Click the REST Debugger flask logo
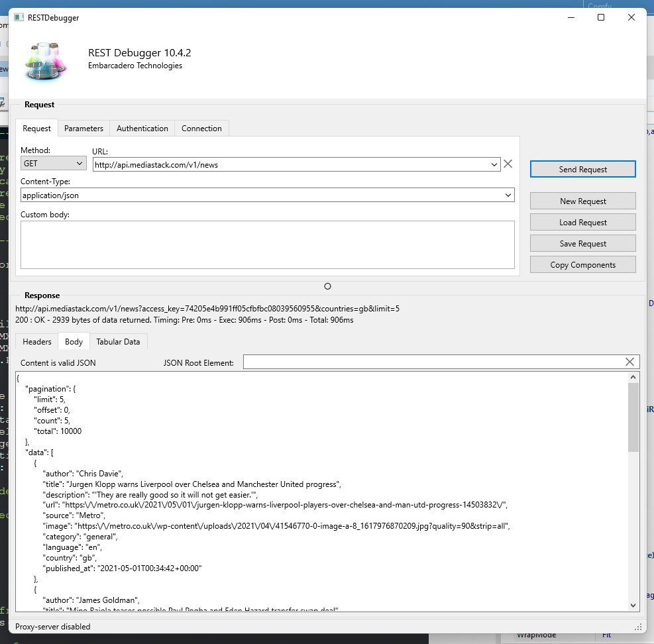Viewport: 654px width, 644px height. click(x=44, y=60)
